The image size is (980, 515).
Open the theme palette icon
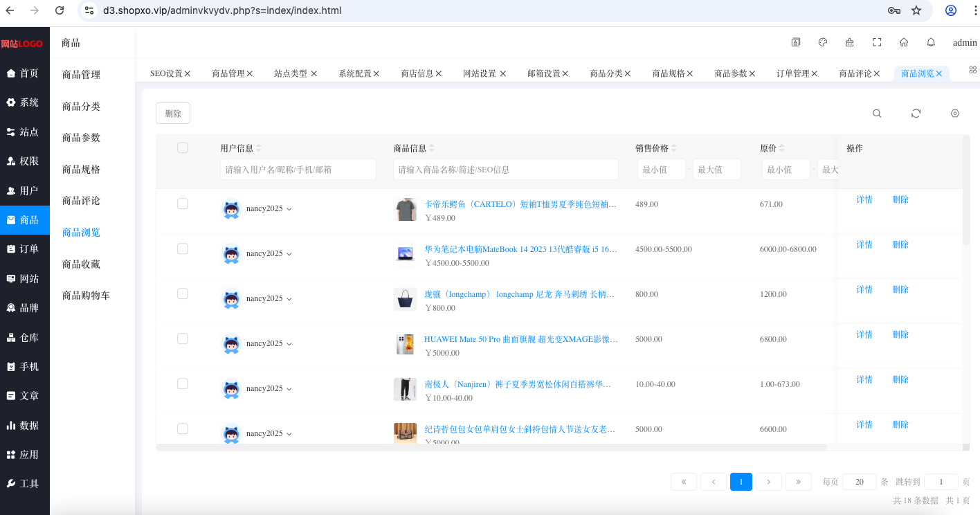point(823,42)
